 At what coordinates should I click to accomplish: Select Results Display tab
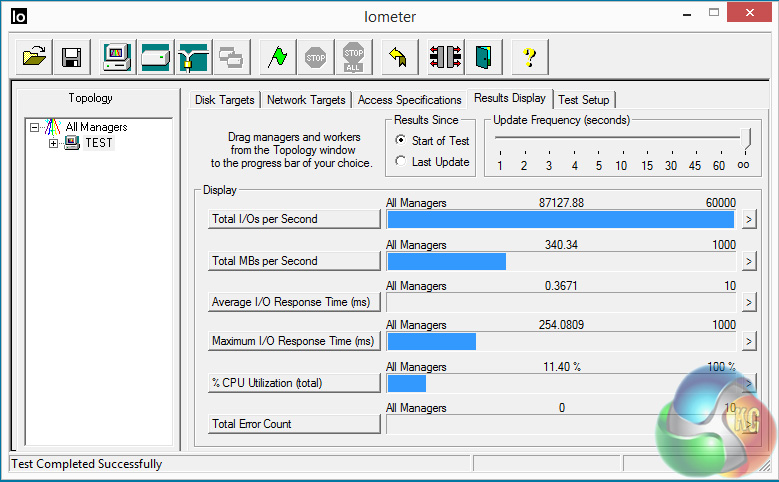click(x=510, y=98)
